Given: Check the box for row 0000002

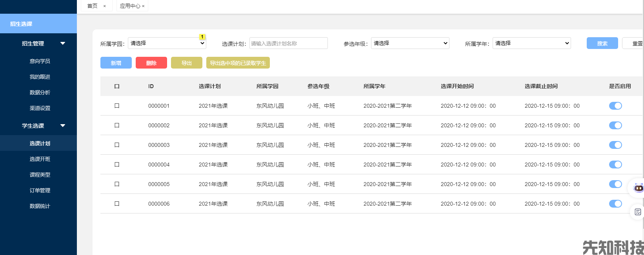Looking at the screenshot, I should [x=117, y=125].
